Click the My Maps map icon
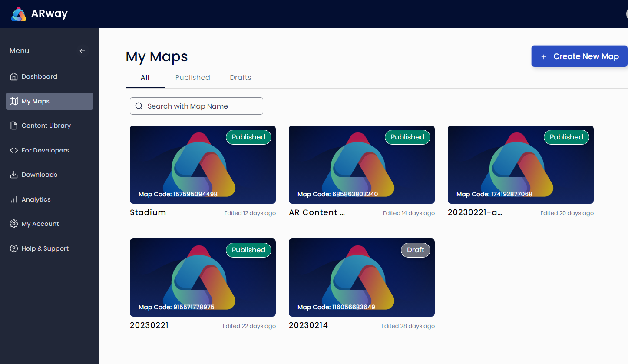The height and width of the screenshot is (364, 628). 14,101
